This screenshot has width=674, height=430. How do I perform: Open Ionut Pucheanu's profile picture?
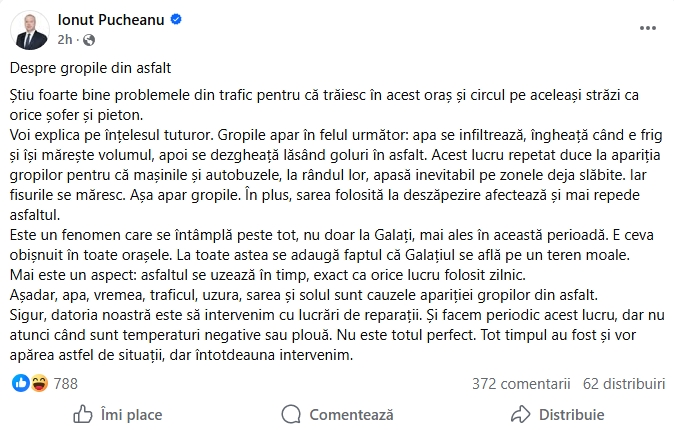32,29
